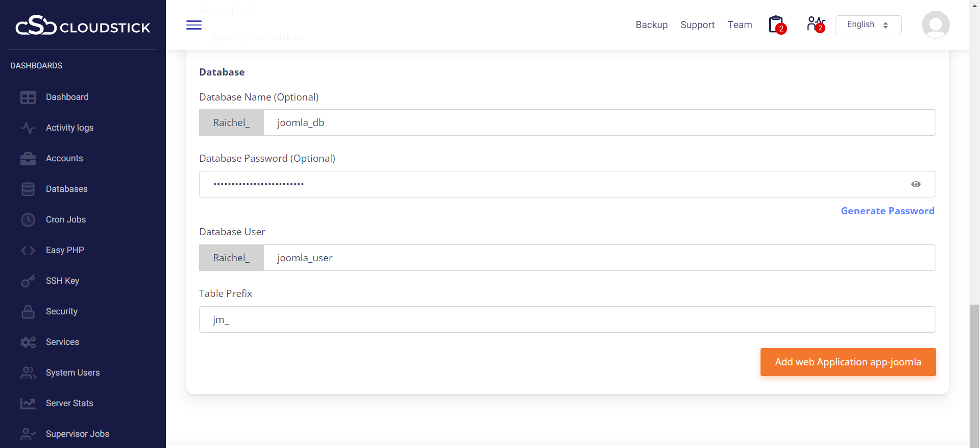
Task: Open the clipboard notifications icon
Action: coord(776,24)
